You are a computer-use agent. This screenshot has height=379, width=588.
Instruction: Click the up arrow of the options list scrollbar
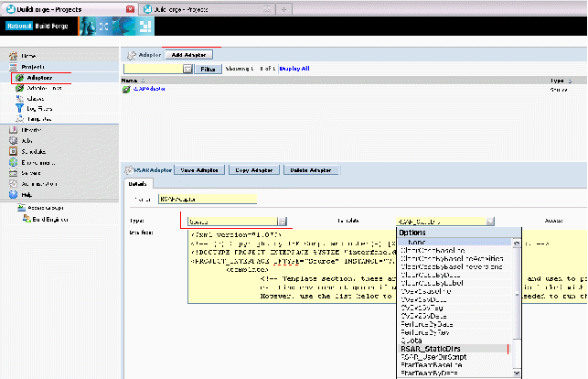517,243
